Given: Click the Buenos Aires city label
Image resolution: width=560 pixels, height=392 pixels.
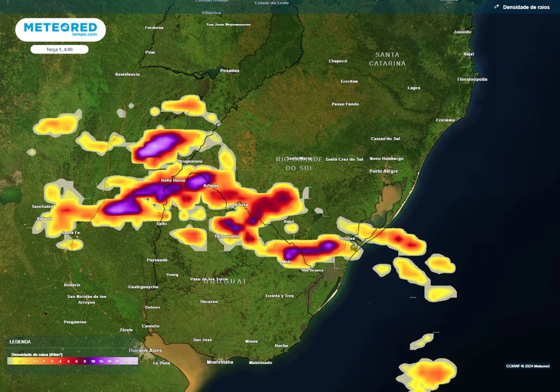Looking at the screenshot, I should 145,350.
